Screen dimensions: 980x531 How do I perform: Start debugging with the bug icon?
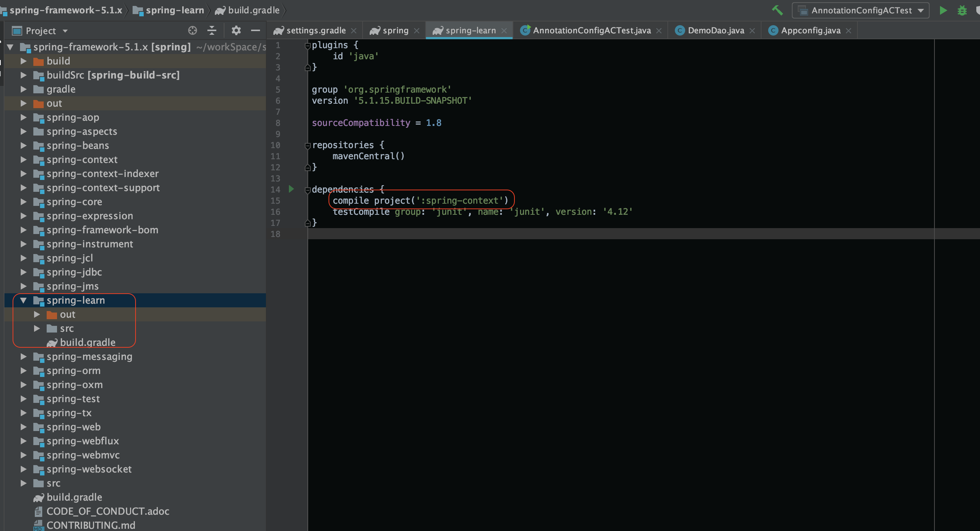tap(962, 10)
